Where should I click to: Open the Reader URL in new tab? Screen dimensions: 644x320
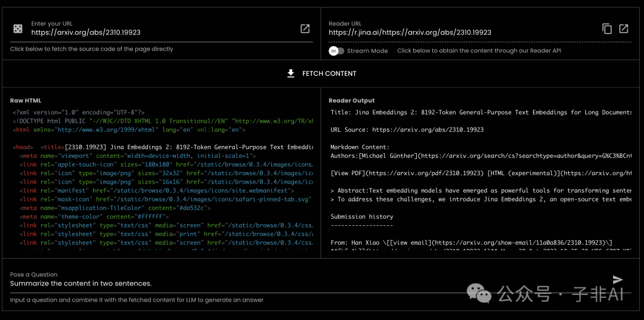click(x=624, y=29)
